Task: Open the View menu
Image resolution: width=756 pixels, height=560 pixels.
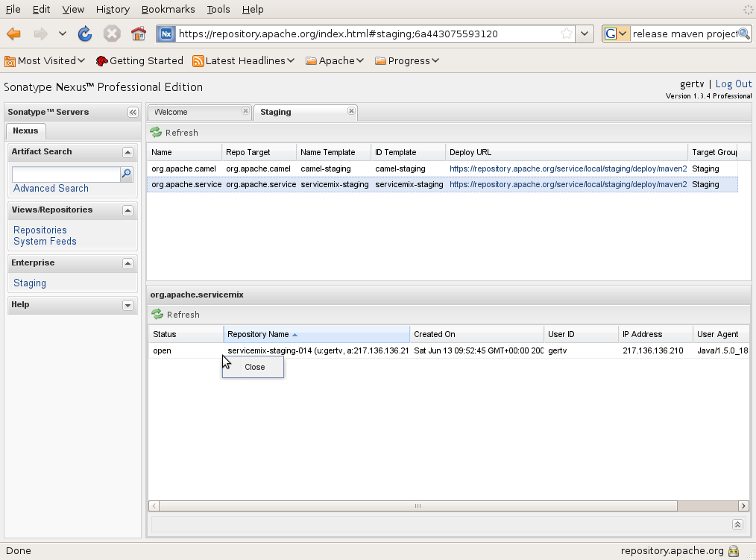Action: [73, 9]
